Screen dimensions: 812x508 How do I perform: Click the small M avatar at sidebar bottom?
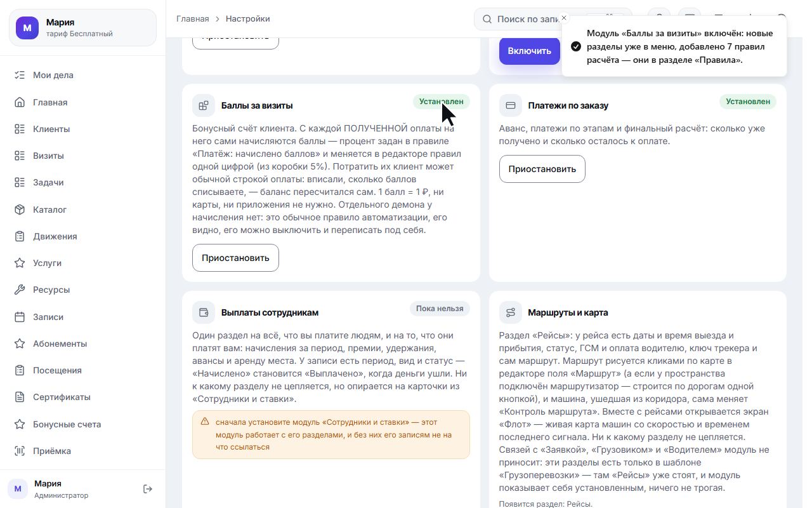[18, 489]
